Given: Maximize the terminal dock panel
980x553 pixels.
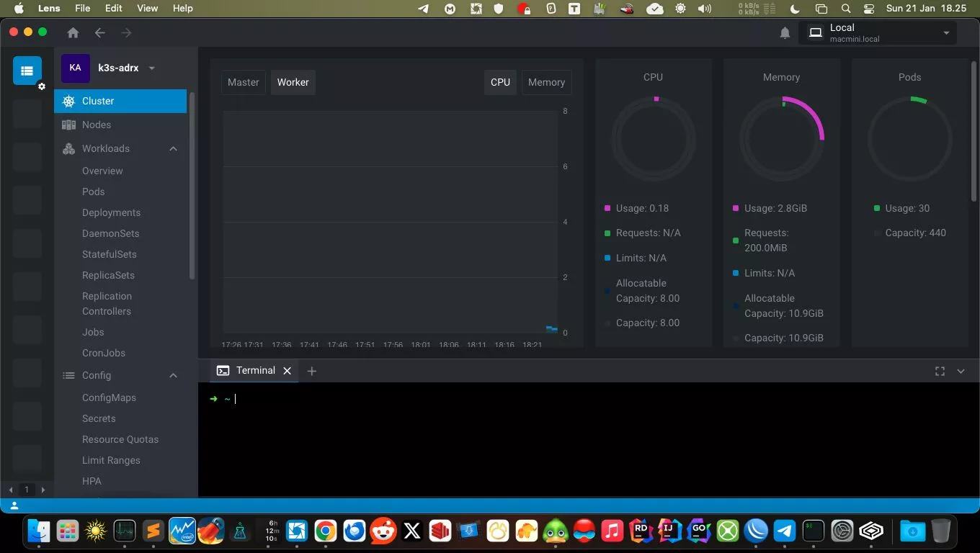Looking at the screenshot, I should 940,371.
